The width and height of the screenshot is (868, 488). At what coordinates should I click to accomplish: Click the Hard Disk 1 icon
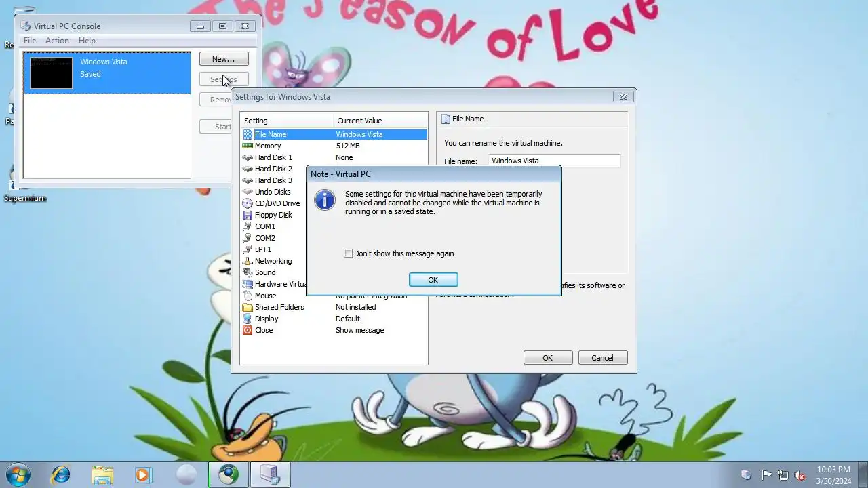pos(248,157)
